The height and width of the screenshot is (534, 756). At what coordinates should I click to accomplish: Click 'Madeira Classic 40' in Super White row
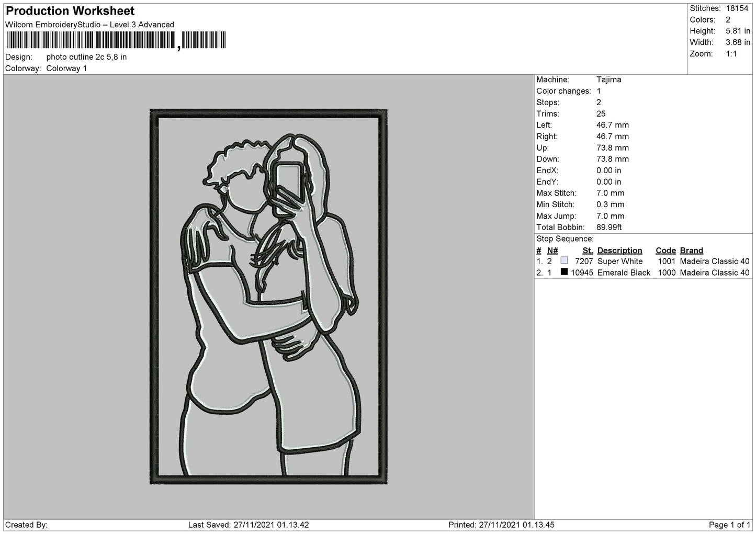click(x=715, y=262)
